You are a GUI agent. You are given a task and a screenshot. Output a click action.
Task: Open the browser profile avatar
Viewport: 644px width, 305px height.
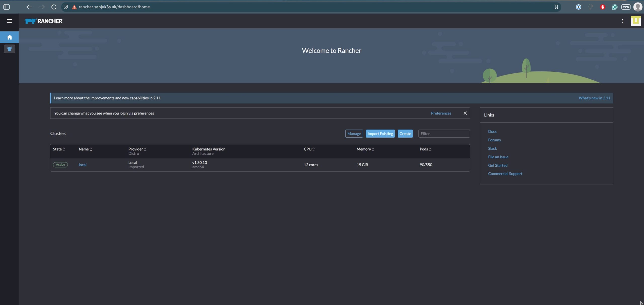[x=638, y=7]
